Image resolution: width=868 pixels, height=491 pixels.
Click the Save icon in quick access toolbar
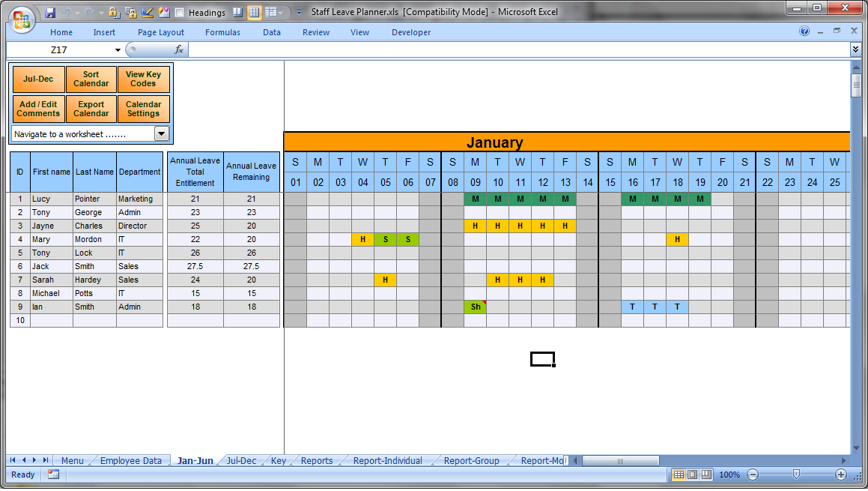pos(50,13)
